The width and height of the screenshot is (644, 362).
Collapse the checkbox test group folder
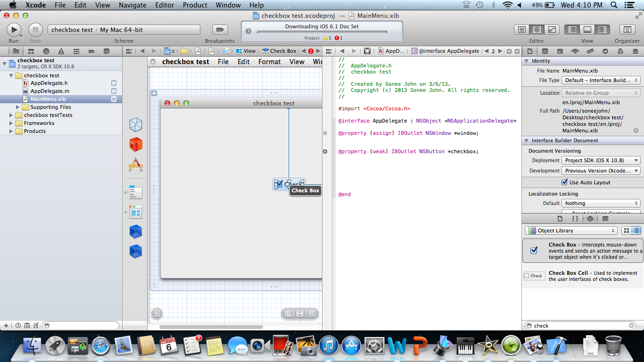tap(11, 75)
